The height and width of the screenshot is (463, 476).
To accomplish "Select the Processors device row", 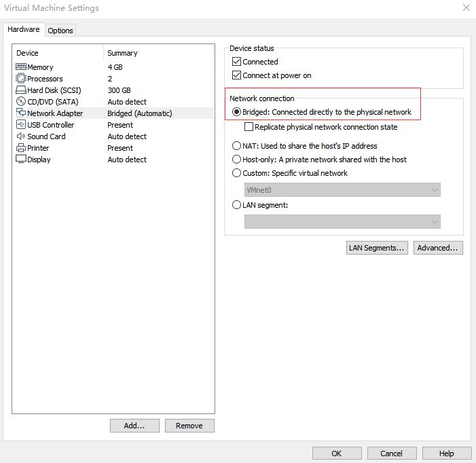I will 113,79.
